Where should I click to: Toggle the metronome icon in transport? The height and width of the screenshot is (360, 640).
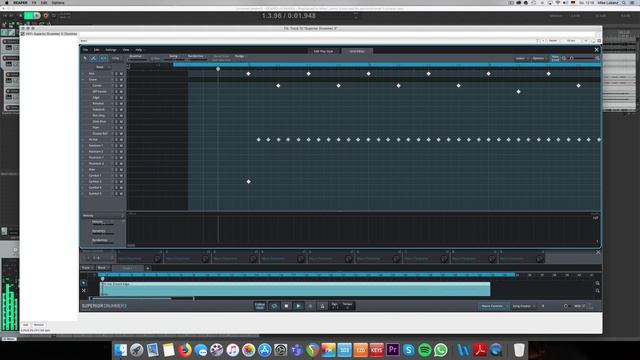point(322,306)
